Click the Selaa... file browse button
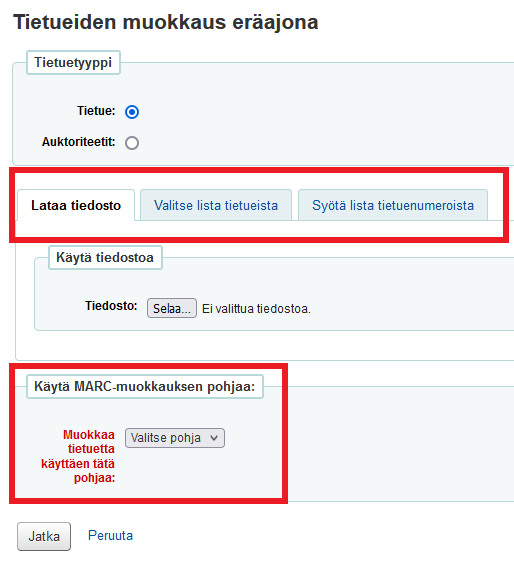The height and width of the screenshot is (566, 514). 172,308
